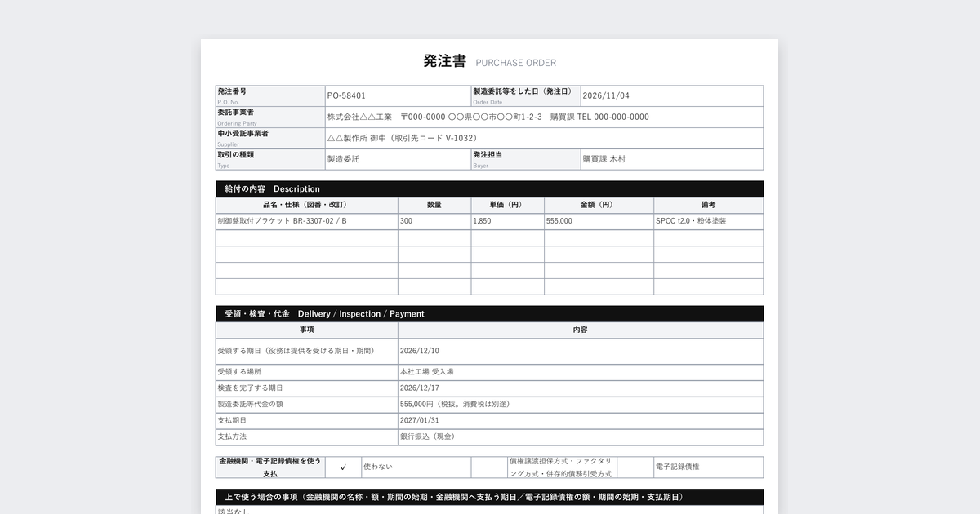Select the unit price cell 1,850
This screenshot has height=514, width=980.
click(507, 221)
